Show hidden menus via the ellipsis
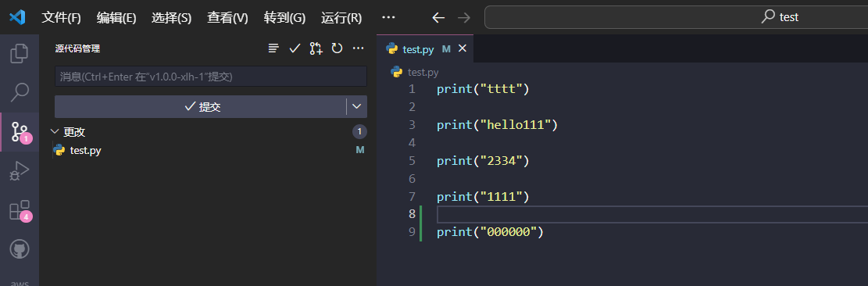This screenshot has width=868, height=286. tap(388, 18)
